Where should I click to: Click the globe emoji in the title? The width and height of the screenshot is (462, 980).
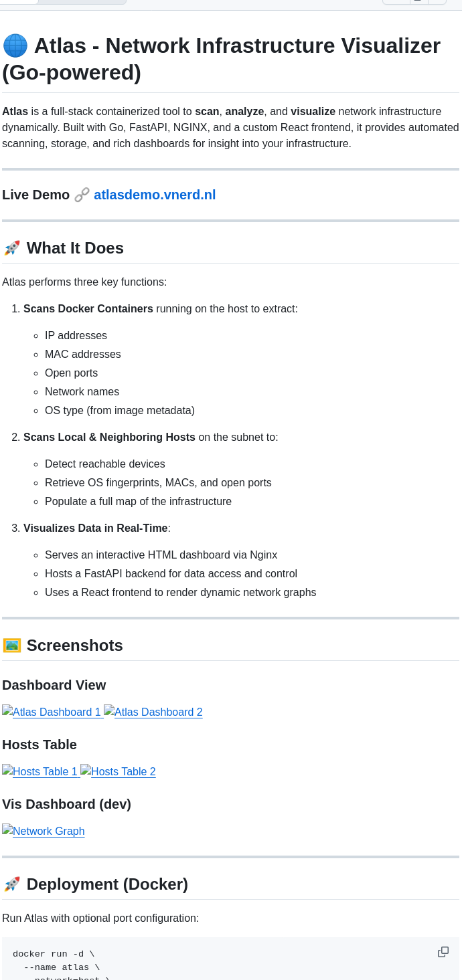(x=15, y=46)
